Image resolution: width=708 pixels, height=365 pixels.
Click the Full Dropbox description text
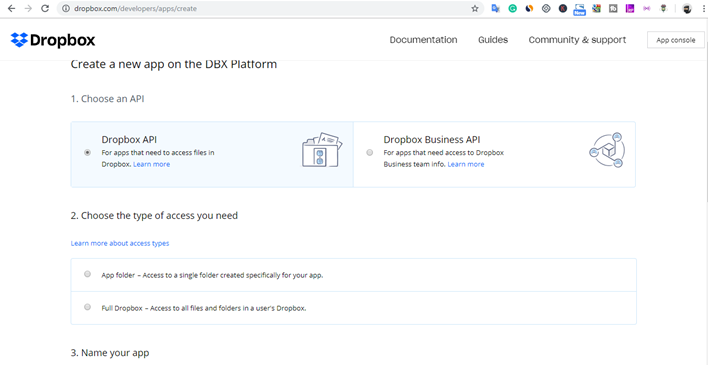point(204,308)
